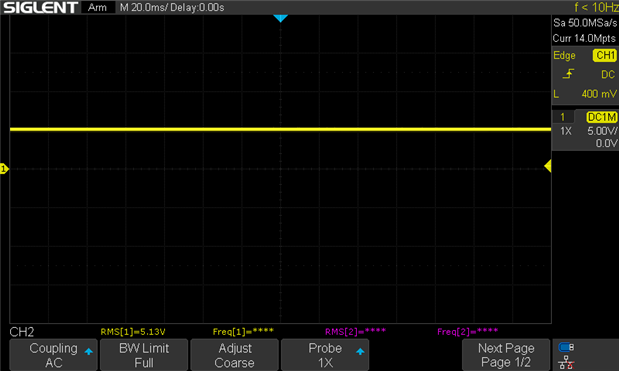This screenshot has width=619, height=371.
Task: Click the trigger coupling DC label
Action: coord(608,74)
